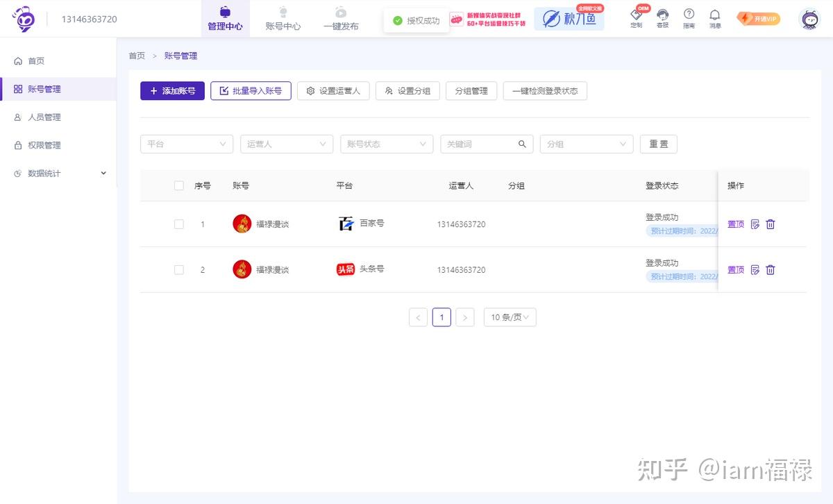Switch to 管理中心 tab
The image size is (833, 504).
coord(225,19)
